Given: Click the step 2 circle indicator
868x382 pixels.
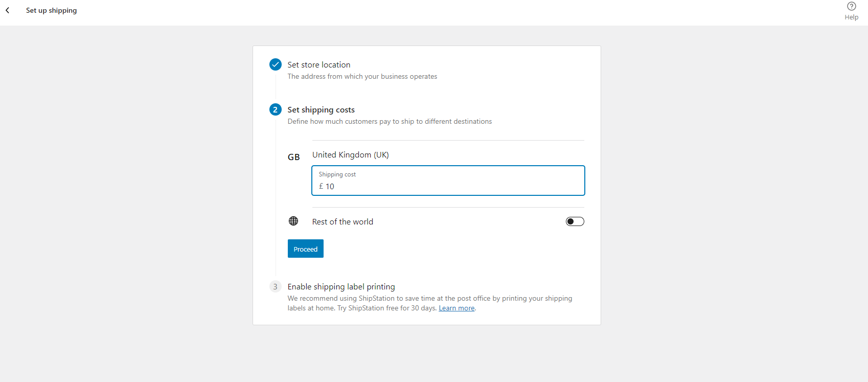Looking at the screenshot, I should (276, 109).
